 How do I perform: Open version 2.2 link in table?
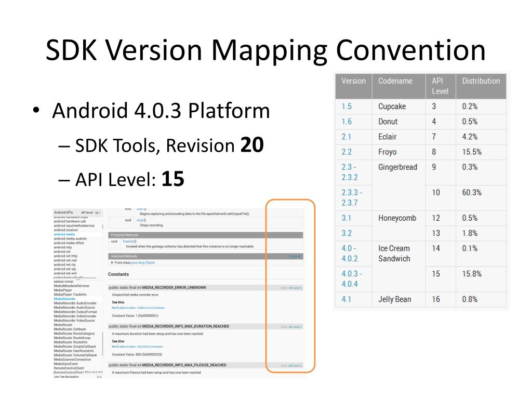(347, 152)
